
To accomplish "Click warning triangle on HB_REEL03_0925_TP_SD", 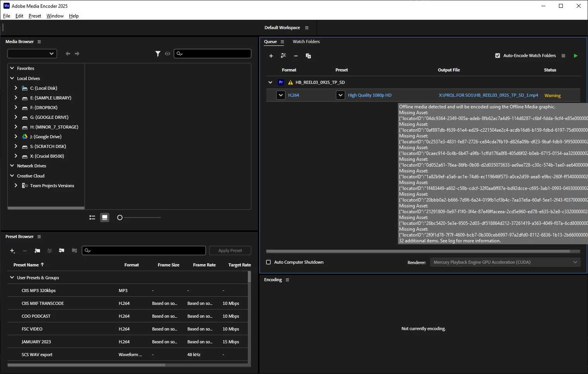I will [291, 82].
